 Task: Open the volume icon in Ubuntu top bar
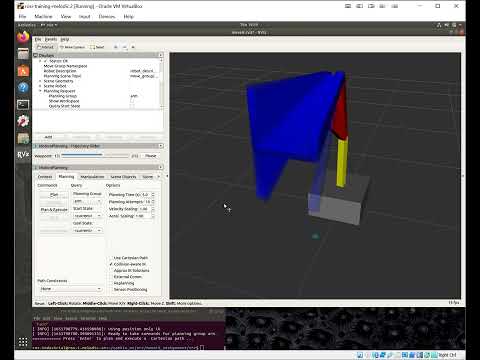point(447,25)
